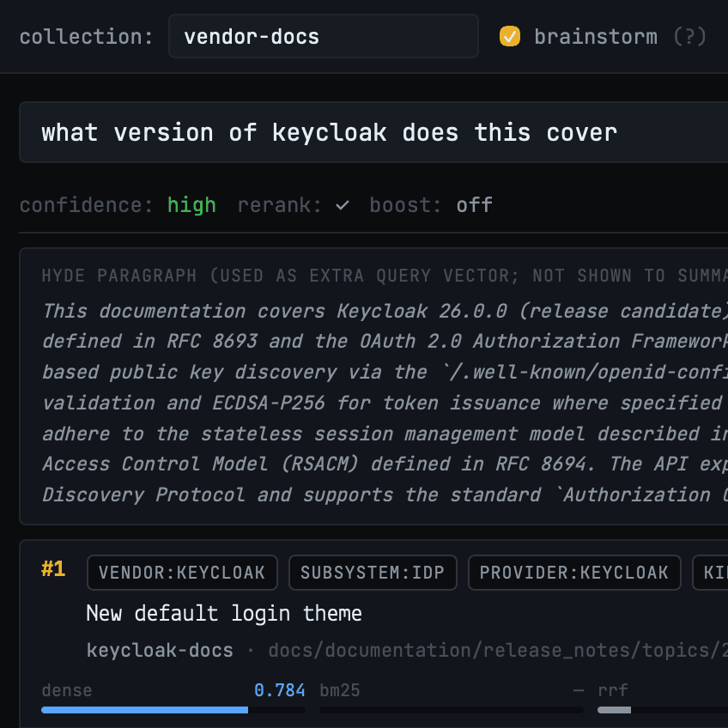This screenshot has width=728, height=728.
Task: Click the rerank checkmark indicator
Action: click(343, 204)
